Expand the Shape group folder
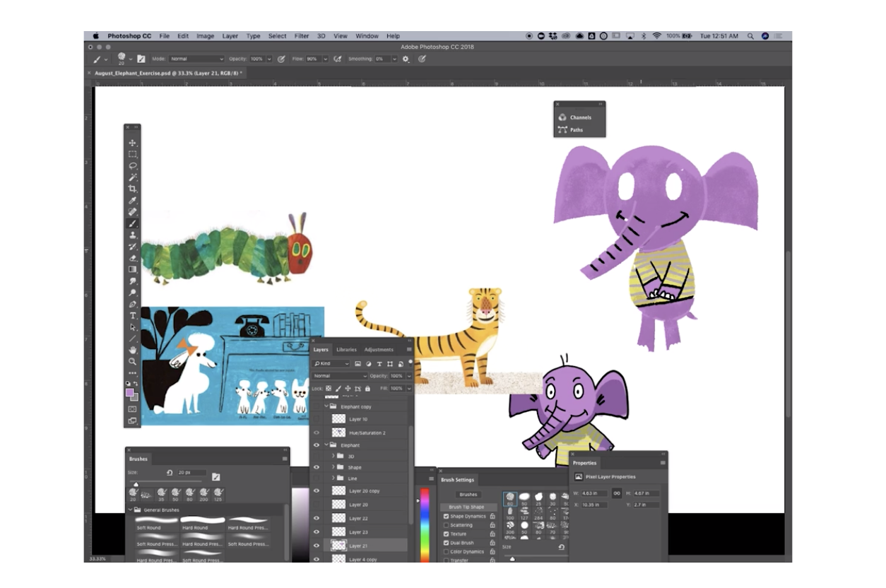Image resolution: width=886 pixels, height=588 pixels. 333,467
